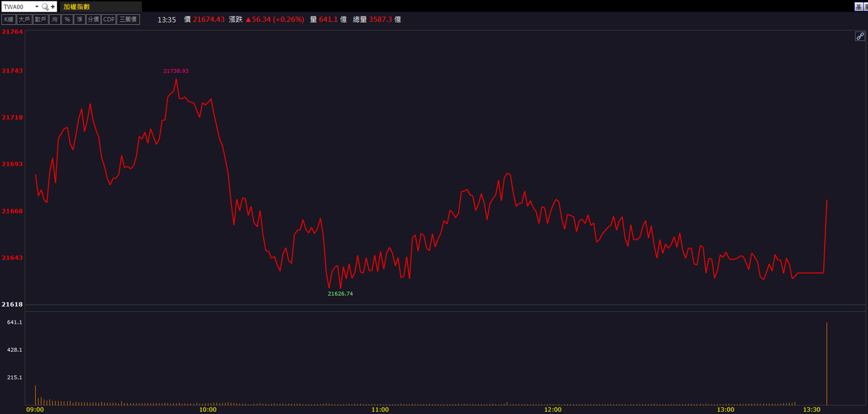868x414 pixels.
Task: Click the 11:00 time axis label
Action: coord(380,410)
